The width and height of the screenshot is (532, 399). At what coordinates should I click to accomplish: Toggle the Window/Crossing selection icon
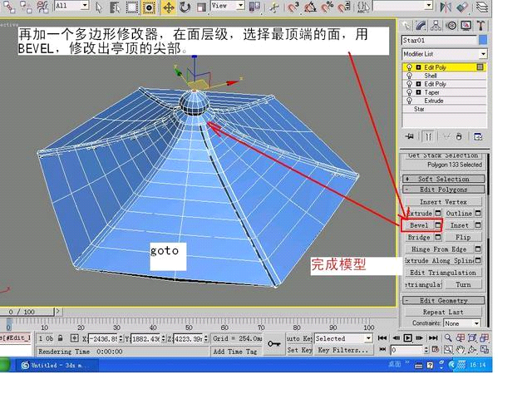point(149,7)
